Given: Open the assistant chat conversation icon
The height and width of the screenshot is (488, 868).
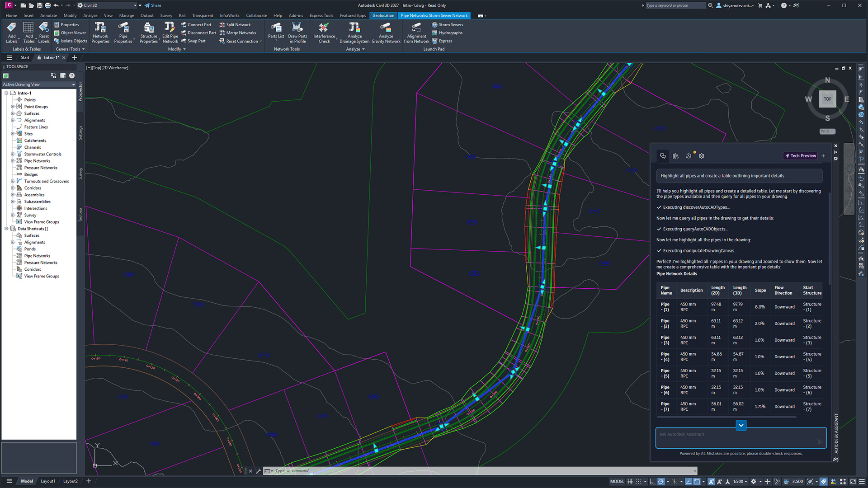Looking at the screenshot, I should (x=663, y=156).
